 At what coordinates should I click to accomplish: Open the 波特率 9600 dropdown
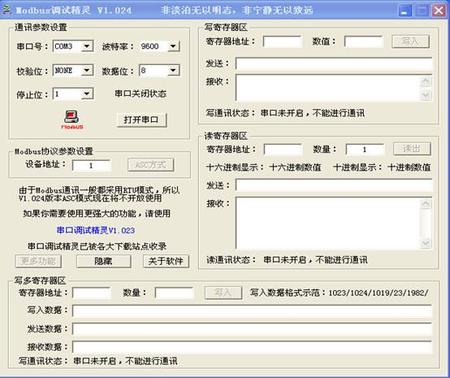click(x=173, y=46)
